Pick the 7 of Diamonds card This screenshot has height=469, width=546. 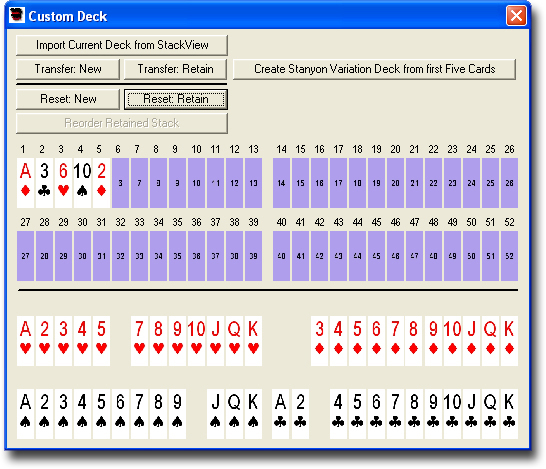pos(395,341)
